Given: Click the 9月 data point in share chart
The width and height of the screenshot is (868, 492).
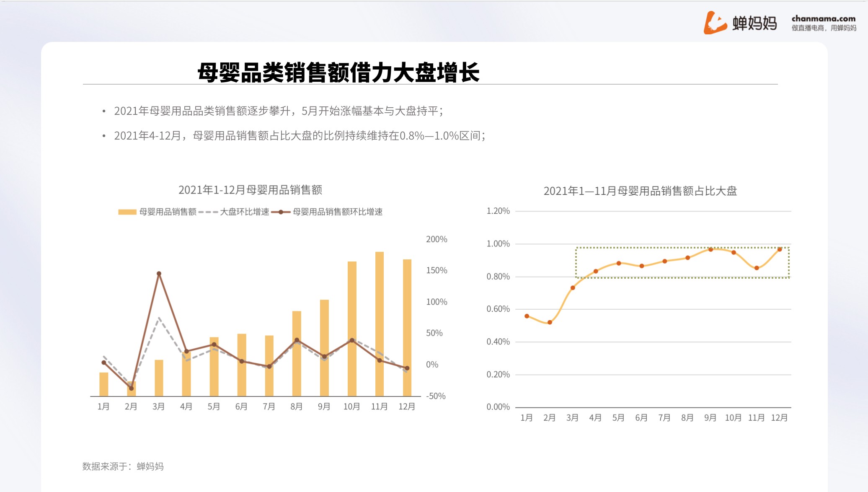Looking at the screenshot, I should [711, 249].
